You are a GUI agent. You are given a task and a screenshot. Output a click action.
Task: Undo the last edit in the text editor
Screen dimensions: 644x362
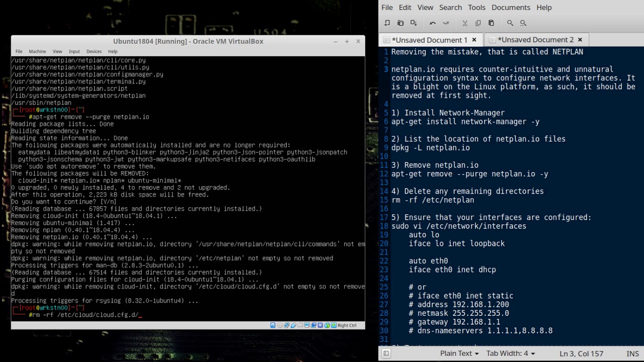[433, 23]
